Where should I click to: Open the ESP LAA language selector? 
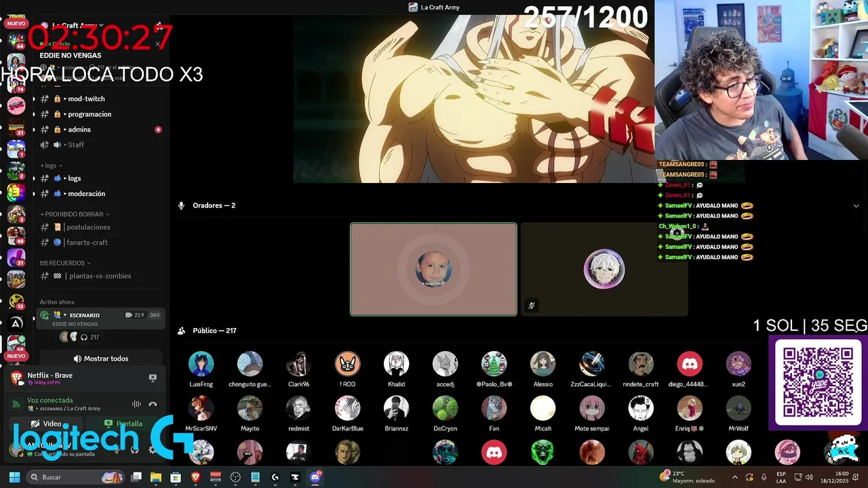(781, 477)
